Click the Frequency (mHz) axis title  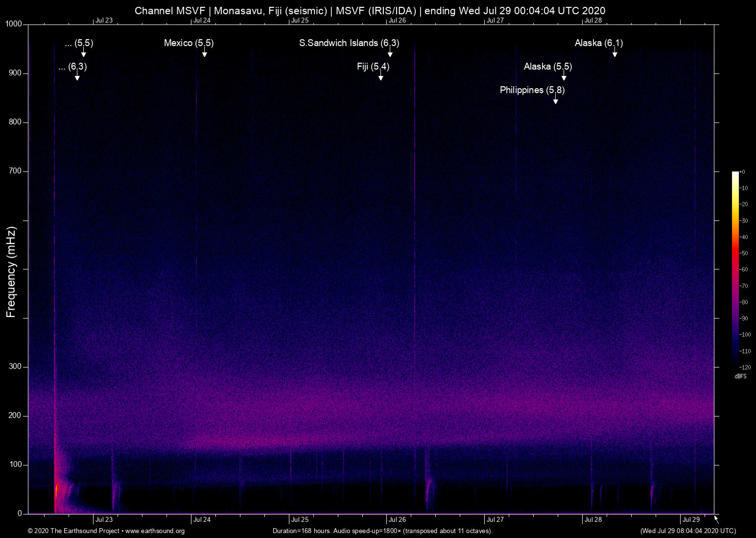[11, 272]
